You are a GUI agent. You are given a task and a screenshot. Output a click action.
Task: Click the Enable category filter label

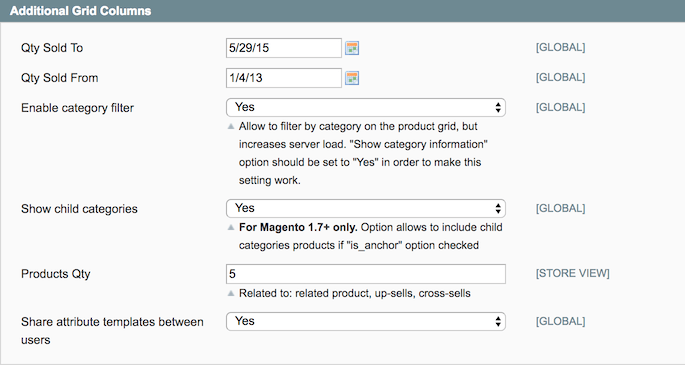click(77, 108)
